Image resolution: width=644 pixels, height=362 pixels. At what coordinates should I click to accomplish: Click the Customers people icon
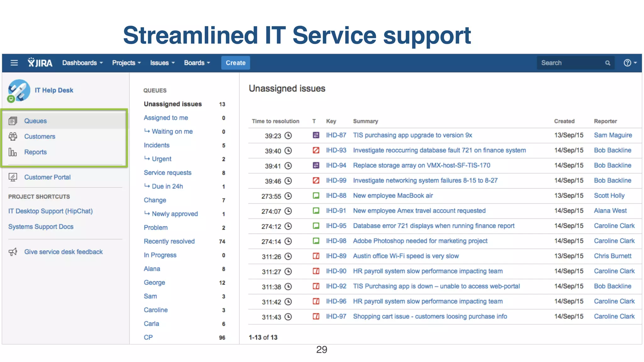(13, 136)
